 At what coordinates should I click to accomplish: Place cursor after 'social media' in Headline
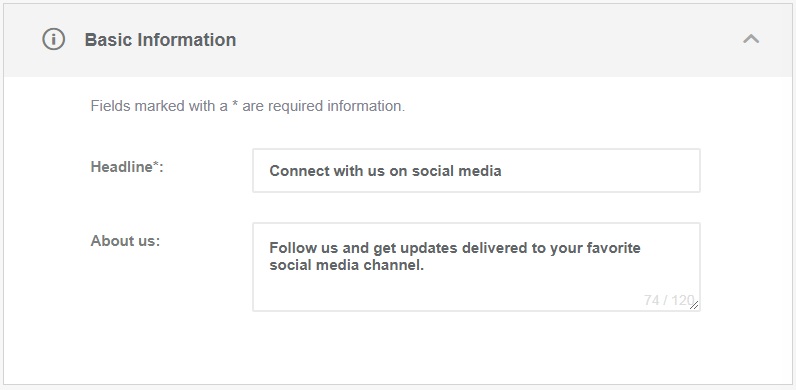(503, 171)
